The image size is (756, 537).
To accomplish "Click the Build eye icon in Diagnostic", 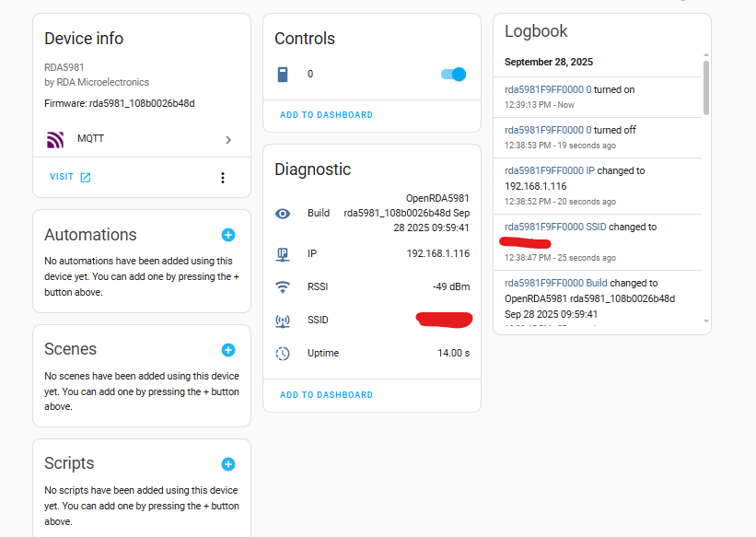I will pyautogui.click(x=283, y=214).
